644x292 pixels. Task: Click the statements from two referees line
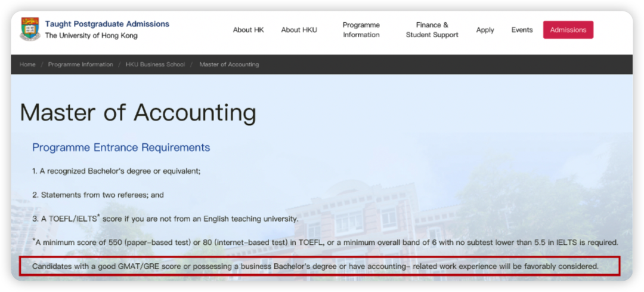point(98,195)
